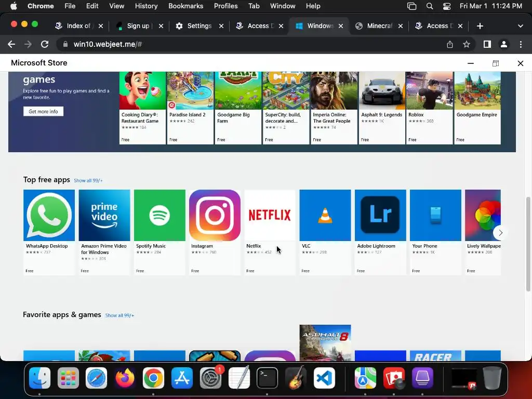Open the Trash in the Dock
Screen dimensions: 532x399
point(492,378)
